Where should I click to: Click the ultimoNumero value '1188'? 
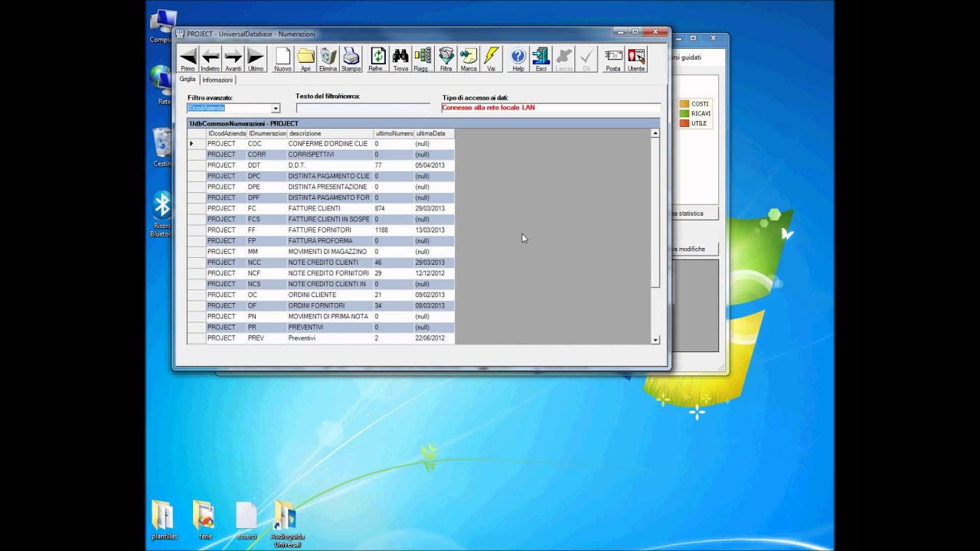point(394,230)
